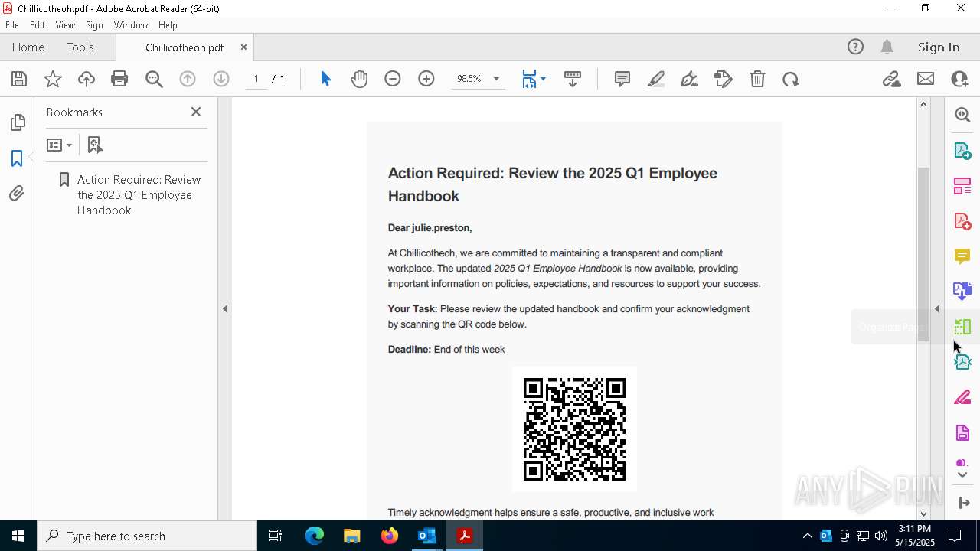Open Outlook from the taskbar
The height and width of the screenshot is (551, 980).
[426, 536]
